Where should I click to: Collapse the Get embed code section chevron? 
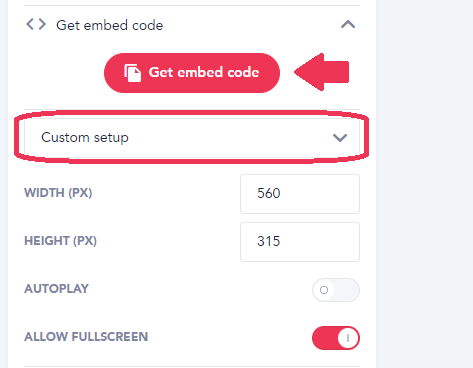click(348, 24)
